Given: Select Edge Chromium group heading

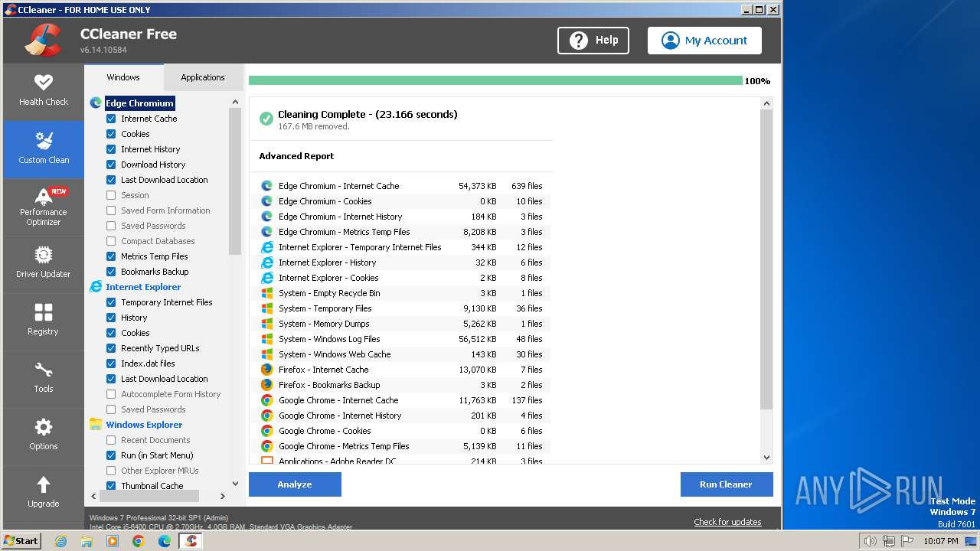Looking at the screenshot, I should click(139, 103).
